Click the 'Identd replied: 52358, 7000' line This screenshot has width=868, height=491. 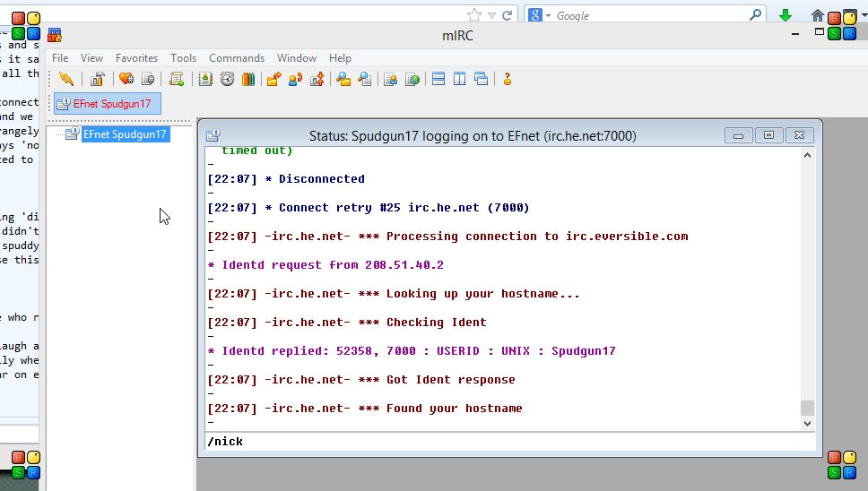pyautogui.click(x=412, y=350)
